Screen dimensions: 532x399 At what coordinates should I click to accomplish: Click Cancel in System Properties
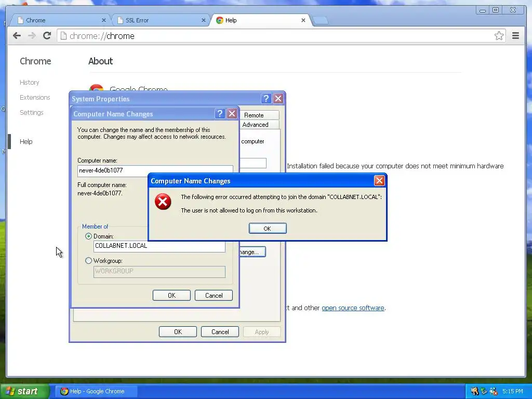click(220, 331)
